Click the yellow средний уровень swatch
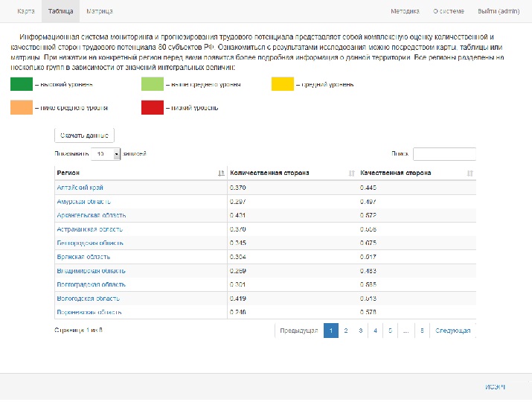Image resolution: width=532 pixels, height=402 pixels. (283, 84)
